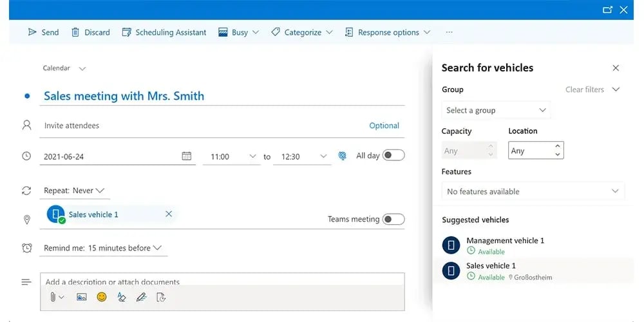Increase Location value with up arrow
Viewport: 644px width, 322px height.
point(557,146)
